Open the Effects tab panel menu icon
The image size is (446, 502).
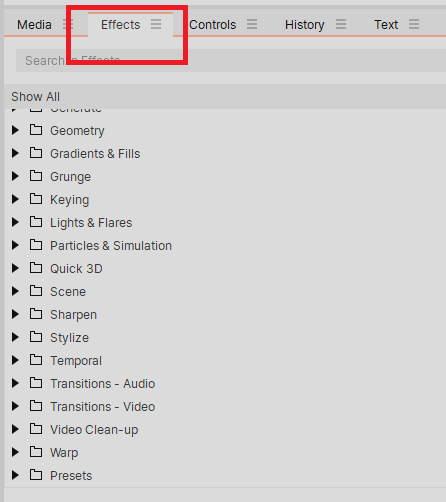pos(156,24)
